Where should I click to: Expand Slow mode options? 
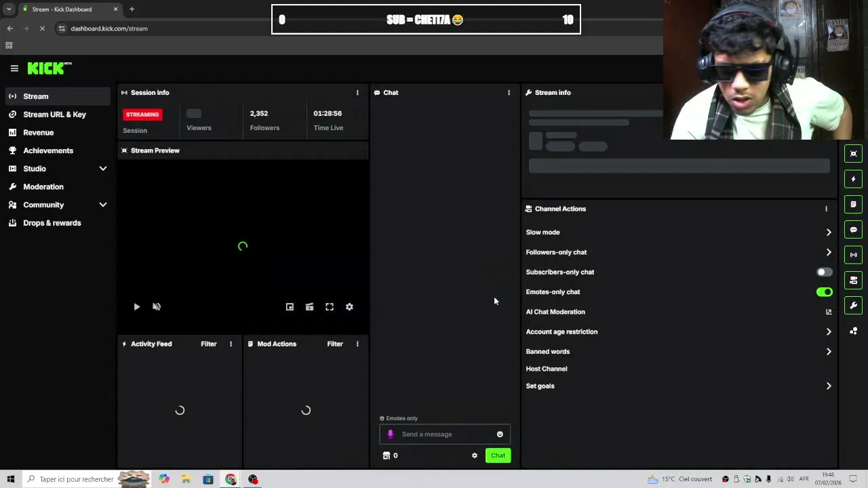click(829, 232)
